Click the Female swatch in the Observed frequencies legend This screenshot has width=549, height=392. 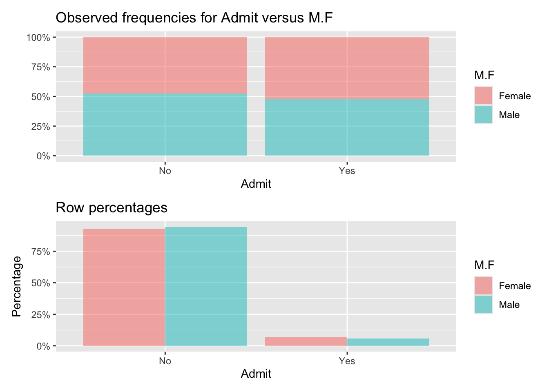click(483, 96)
